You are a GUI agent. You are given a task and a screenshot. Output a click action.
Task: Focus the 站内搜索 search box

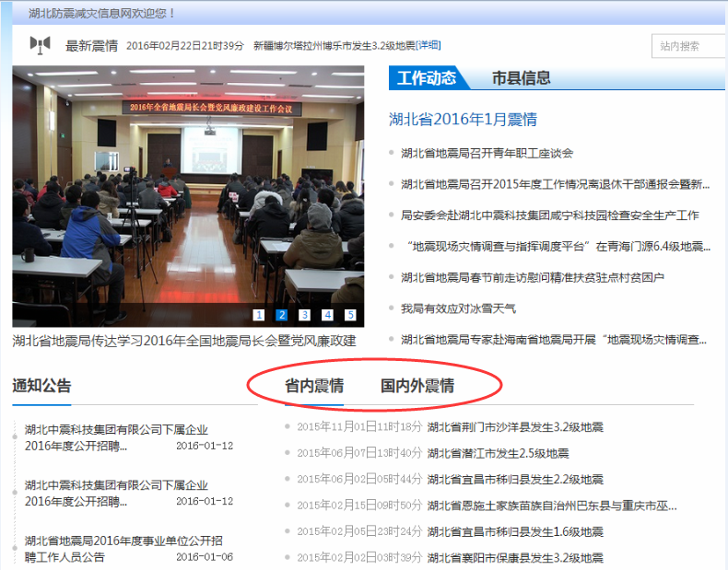pyautogui.click(x=689, y=46)
